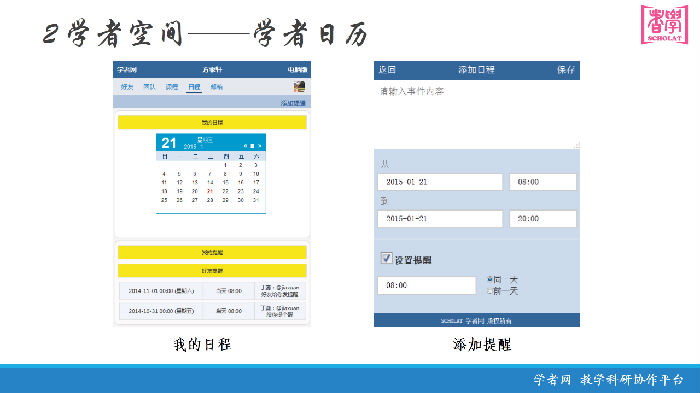Open the end time 20:00 picker
The image size is (700, 393).
[543, 219]
